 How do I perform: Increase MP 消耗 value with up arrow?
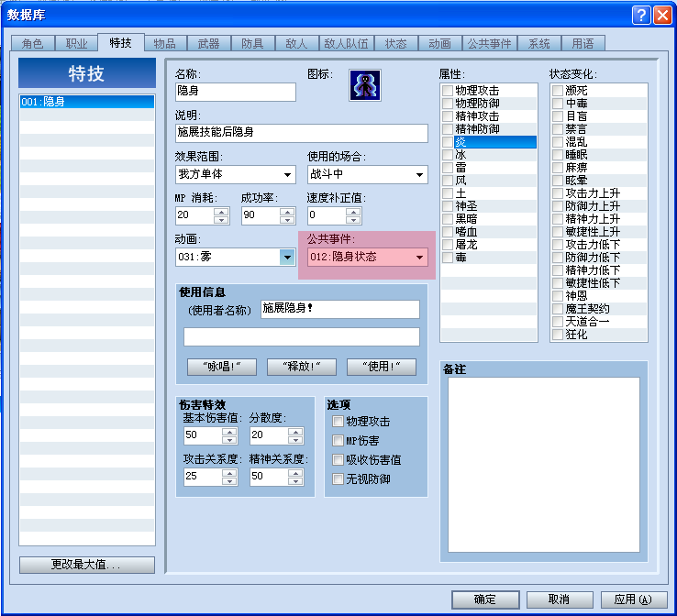pos(221,212)
